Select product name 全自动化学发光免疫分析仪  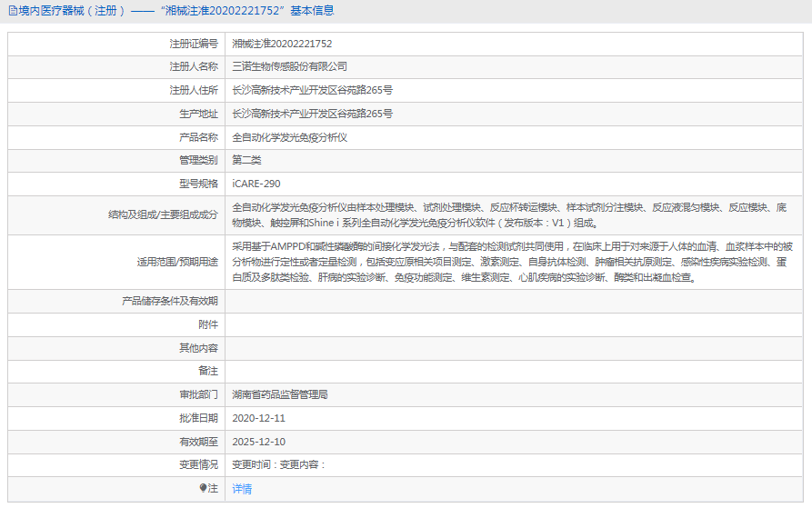tap(289, 137)
